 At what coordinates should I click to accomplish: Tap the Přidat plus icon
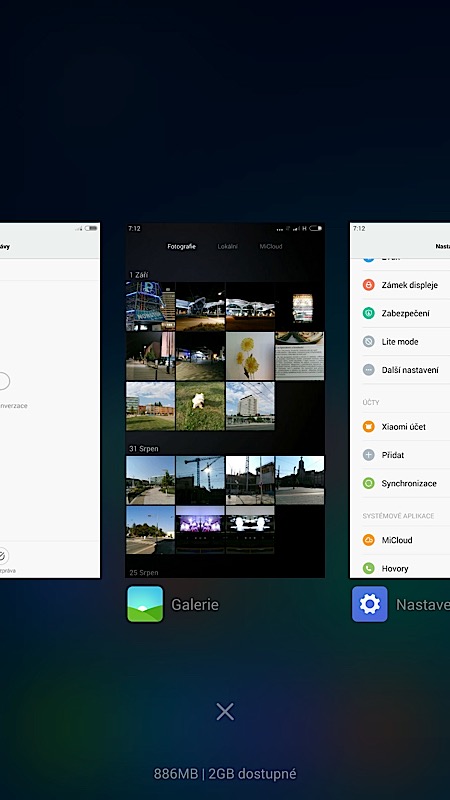tap(368, 455)
